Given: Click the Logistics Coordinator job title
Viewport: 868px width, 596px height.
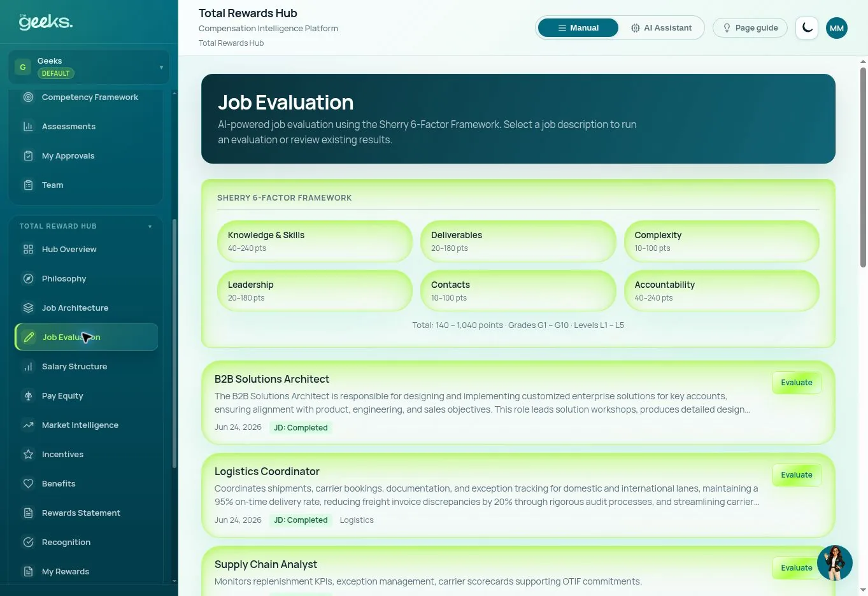Looking at the screenshot, I should tap(267, 471).
